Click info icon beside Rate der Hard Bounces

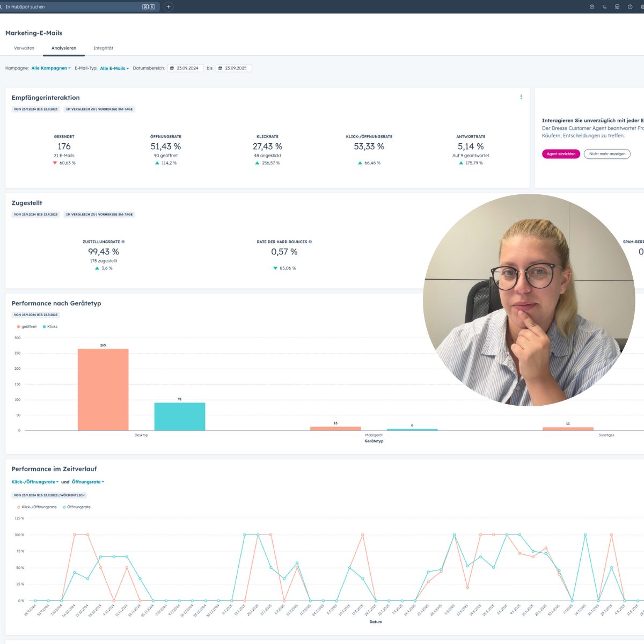coord(310,242)
